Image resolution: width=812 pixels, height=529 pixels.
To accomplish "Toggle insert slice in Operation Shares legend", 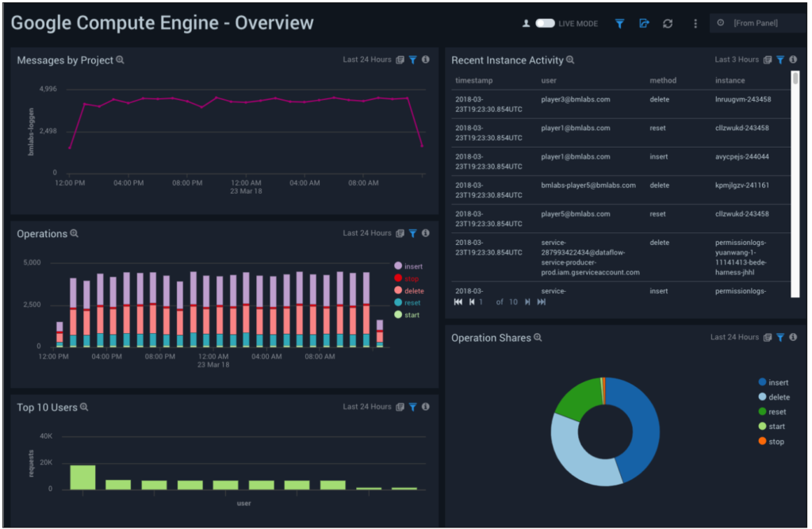I will pos(773,382).
